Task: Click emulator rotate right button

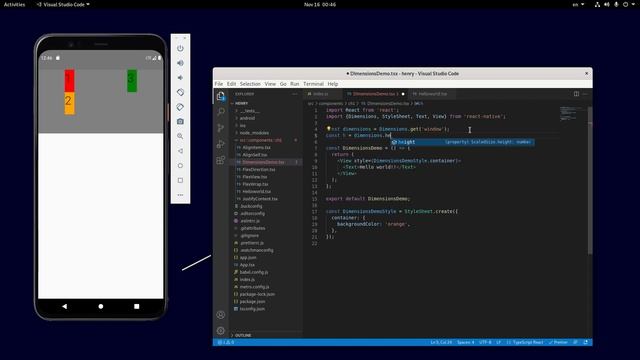Action: click(180, 107)
